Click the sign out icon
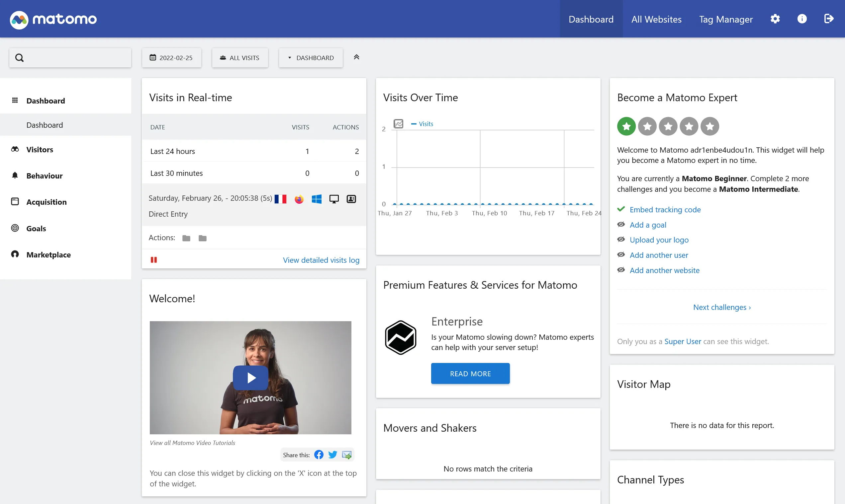The height and width of the screenshot is (504, 845). [829, 19]
